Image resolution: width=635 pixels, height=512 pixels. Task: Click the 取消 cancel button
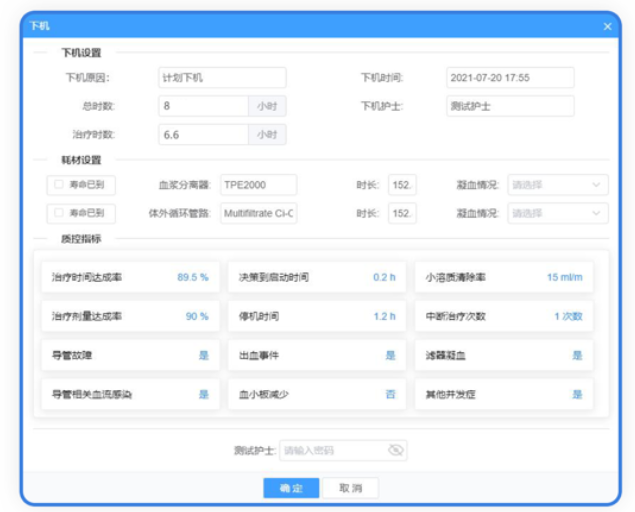(x=351, y=488)
